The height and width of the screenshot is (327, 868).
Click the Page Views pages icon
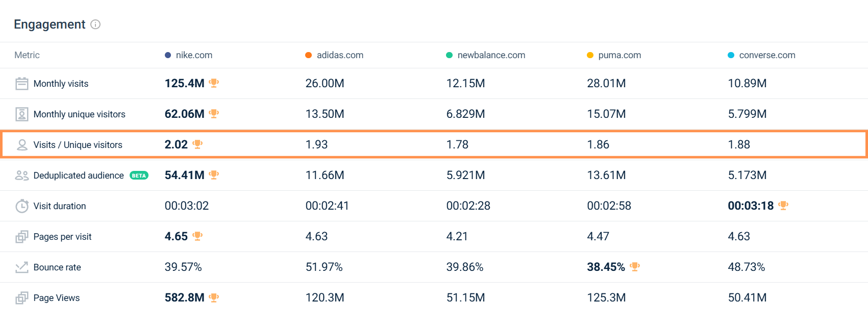pyautogui.click(x=22, y=298)
